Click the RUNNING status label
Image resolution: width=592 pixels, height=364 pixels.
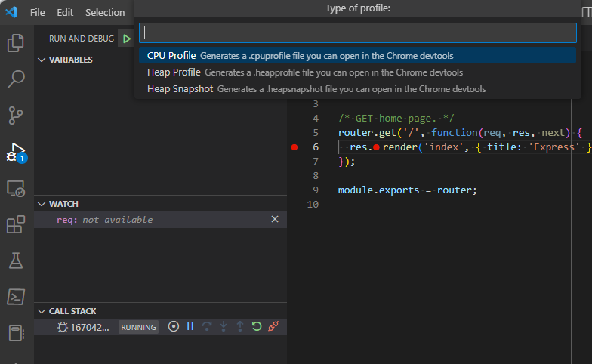click(138, 327)
